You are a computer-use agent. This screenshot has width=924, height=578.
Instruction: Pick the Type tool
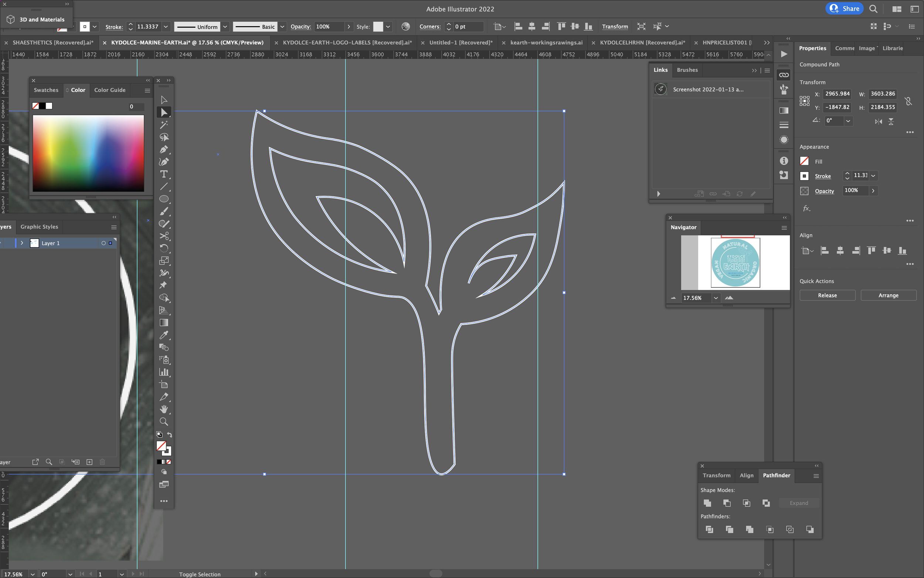coord(164,174)
